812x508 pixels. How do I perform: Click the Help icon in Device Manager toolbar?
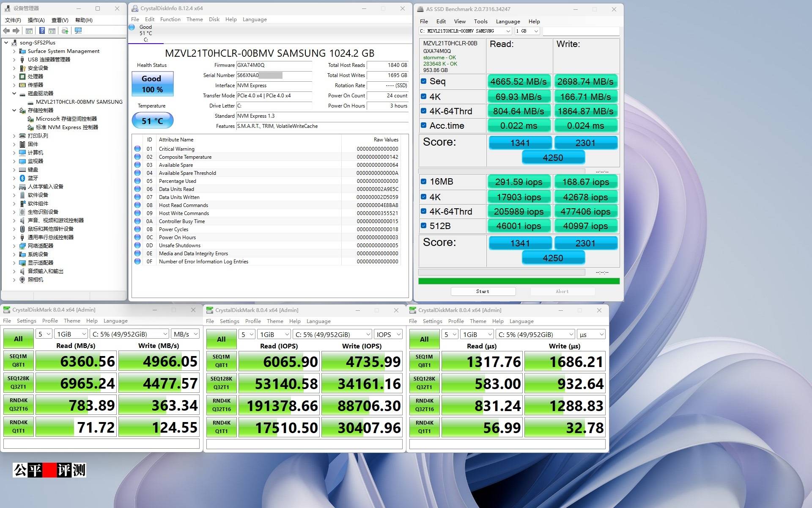click(x=42, y=30)
